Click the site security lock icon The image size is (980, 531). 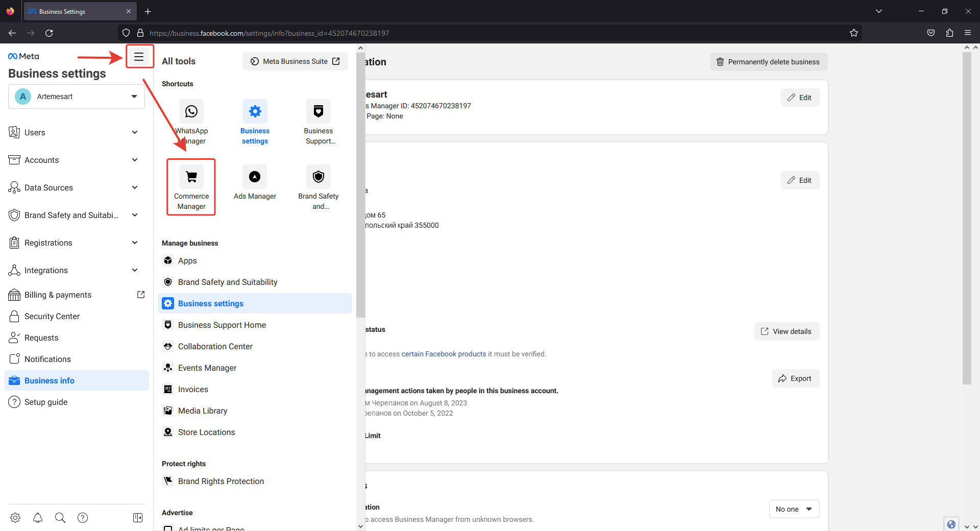click(140, 33)
